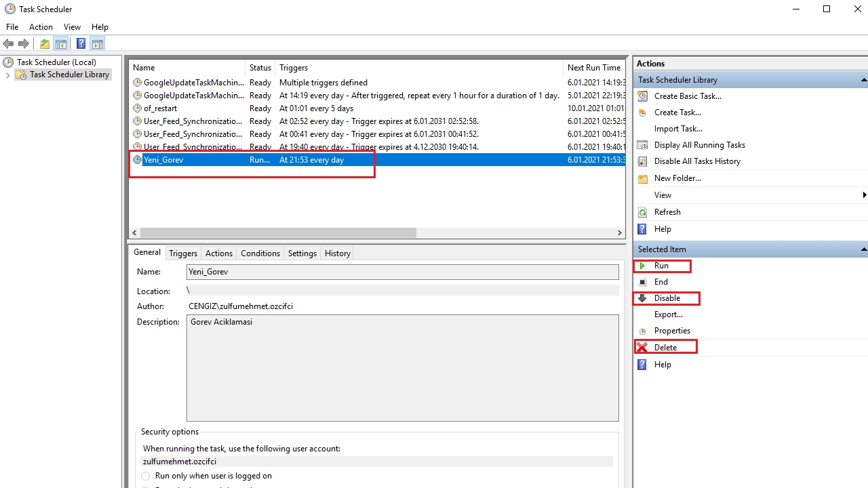The height and width of the screenshot is (488, 868).
Task: Click the Create Basic Task icon
Action: click(x=642, y=96)
